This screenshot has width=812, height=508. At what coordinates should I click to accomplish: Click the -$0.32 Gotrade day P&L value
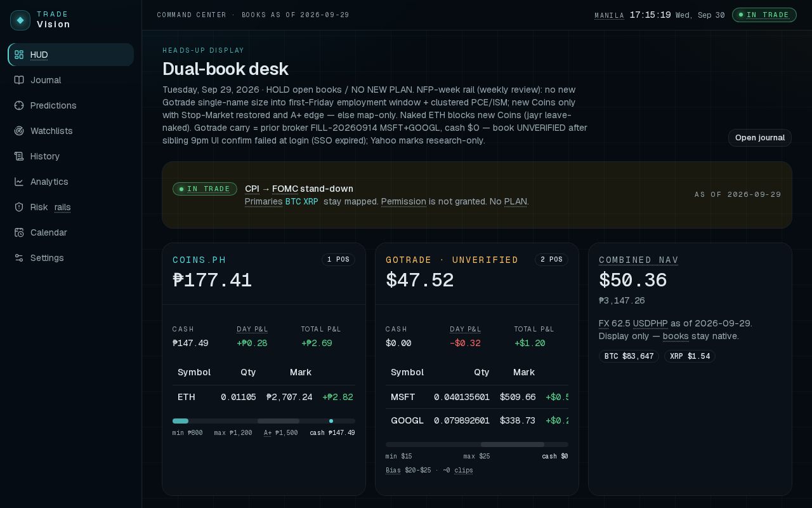[465, 343]
